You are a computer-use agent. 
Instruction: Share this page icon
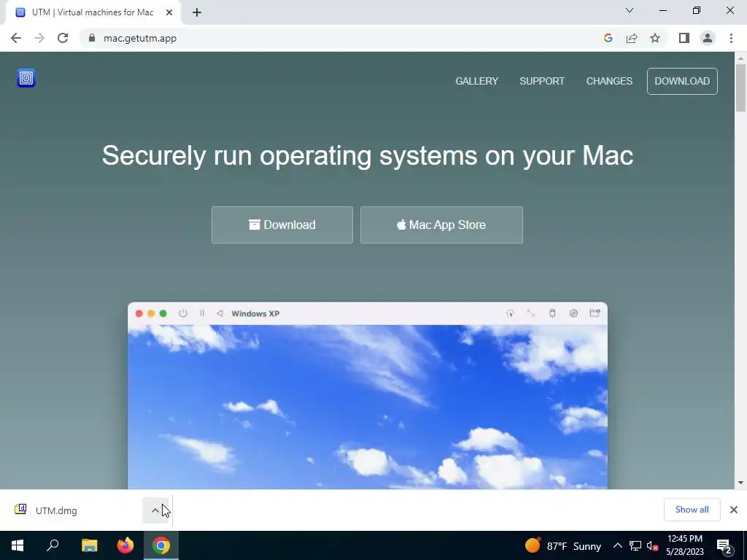coord(632,38)
